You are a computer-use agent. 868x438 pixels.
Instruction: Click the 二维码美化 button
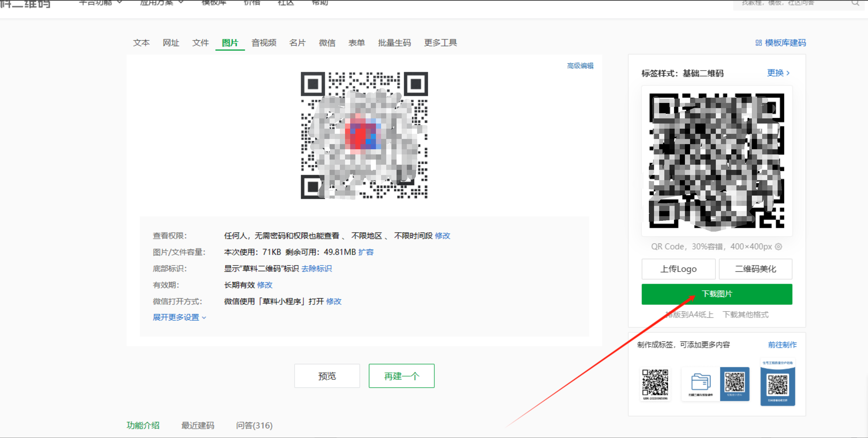click(755, 269)
